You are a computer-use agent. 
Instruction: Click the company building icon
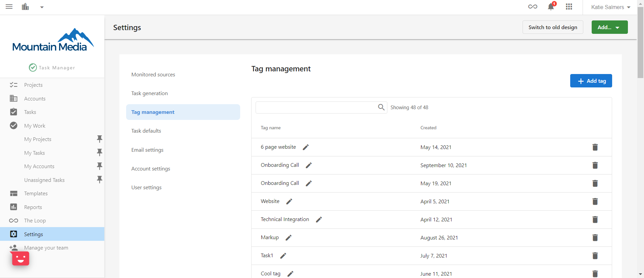(25, 7)
